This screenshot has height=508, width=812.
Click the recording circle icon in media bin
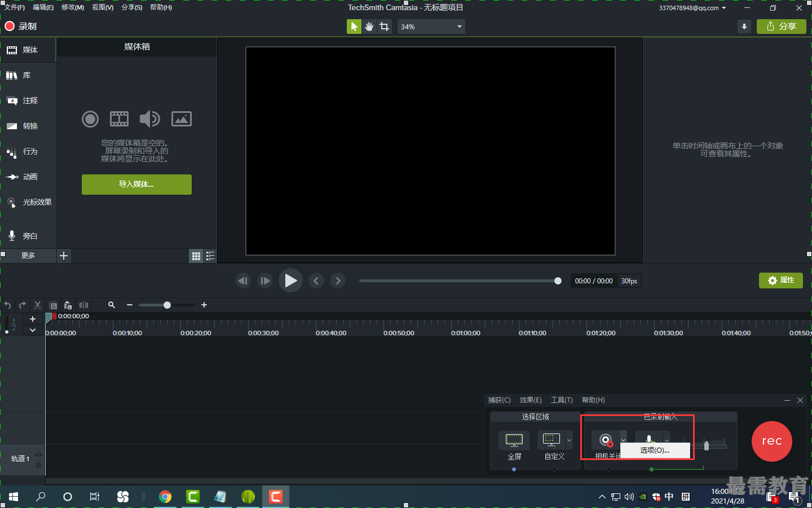(90, 119)
